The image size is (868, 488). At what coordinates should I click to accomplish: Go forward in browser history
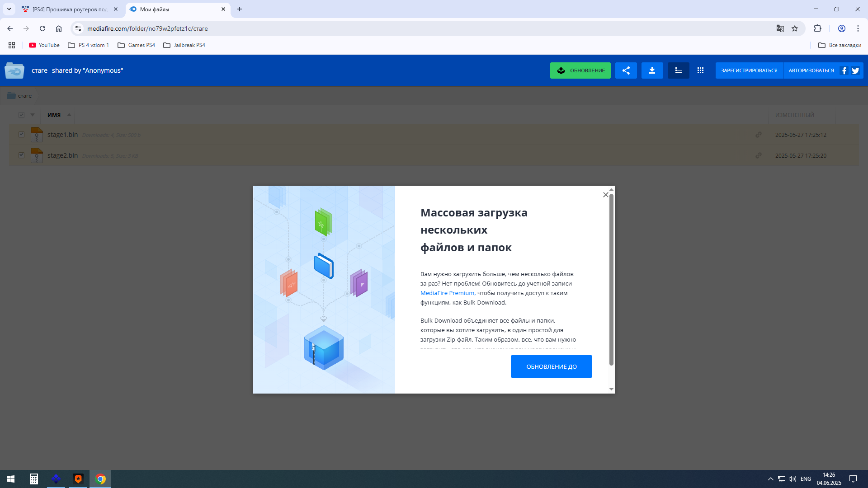coord(26,28)
